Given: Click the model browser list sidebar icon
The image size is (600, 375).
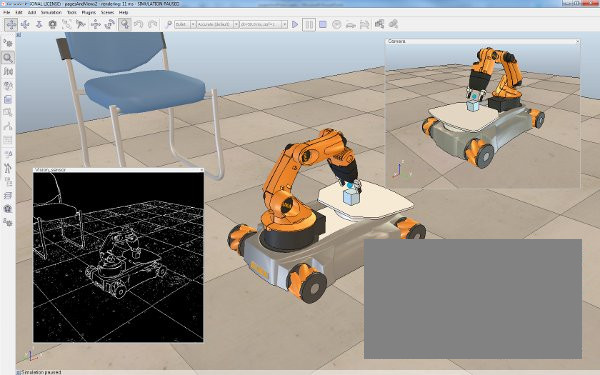Looking at the screenshot, I should [8, 195].
